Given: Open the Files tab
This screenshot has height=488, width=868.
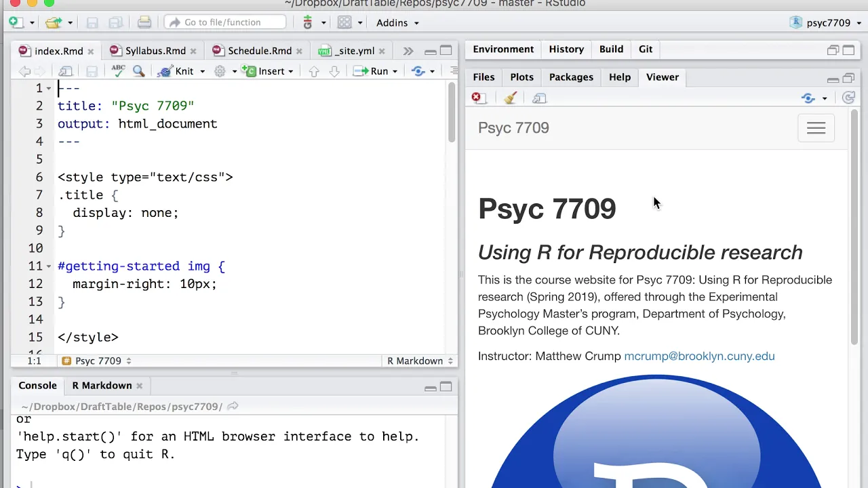Looking at the screenshot, I should pyautogui.click(x=484, y=77).
